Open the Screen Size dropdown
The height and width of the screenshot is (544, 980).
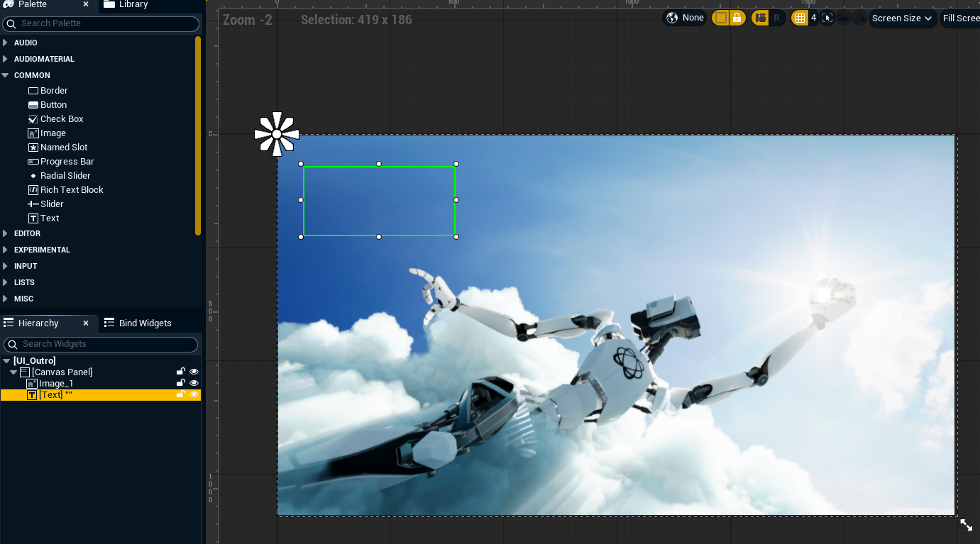click(902, 18)
